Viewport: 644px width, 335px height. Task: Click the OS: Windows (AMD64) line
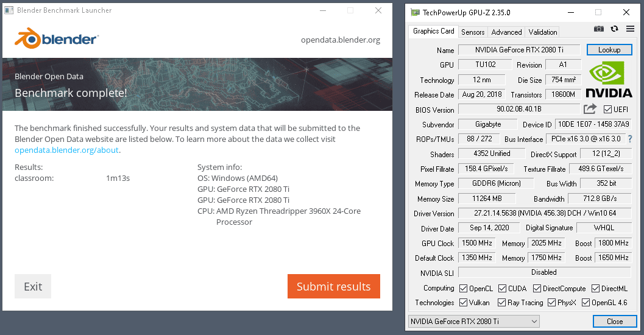point(238,178)
